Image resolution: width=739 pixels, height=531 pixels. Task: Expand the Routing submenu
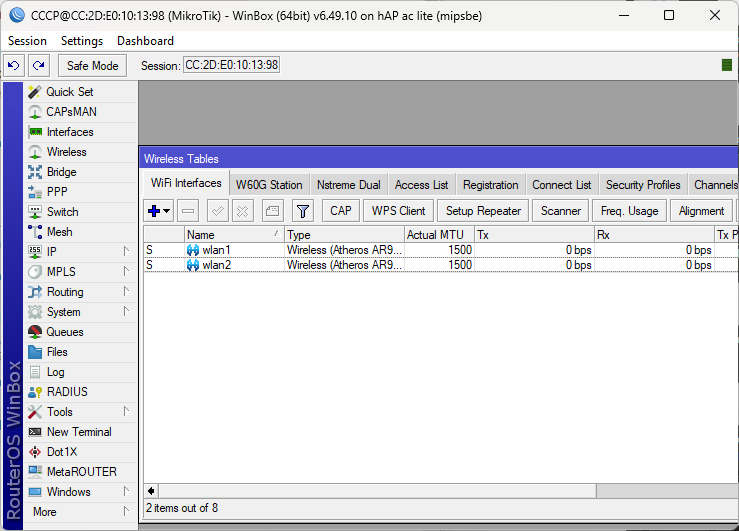pyautogui.click(x=81, y=292)
